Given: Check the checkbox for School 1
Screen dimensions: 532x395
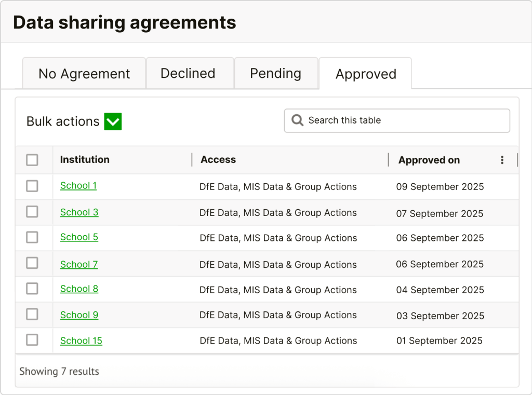Looking at the screenshot, I should 33,185.
